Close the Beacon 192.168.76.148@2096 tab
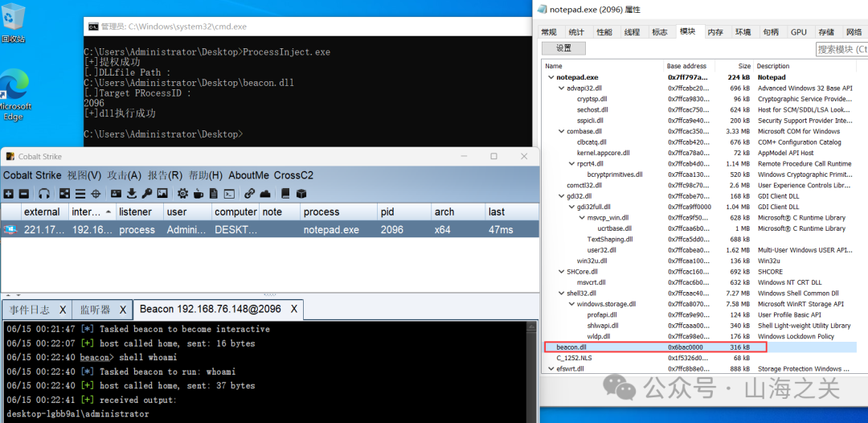Viewport: 868px width, 423px height. tap(294, 309)
